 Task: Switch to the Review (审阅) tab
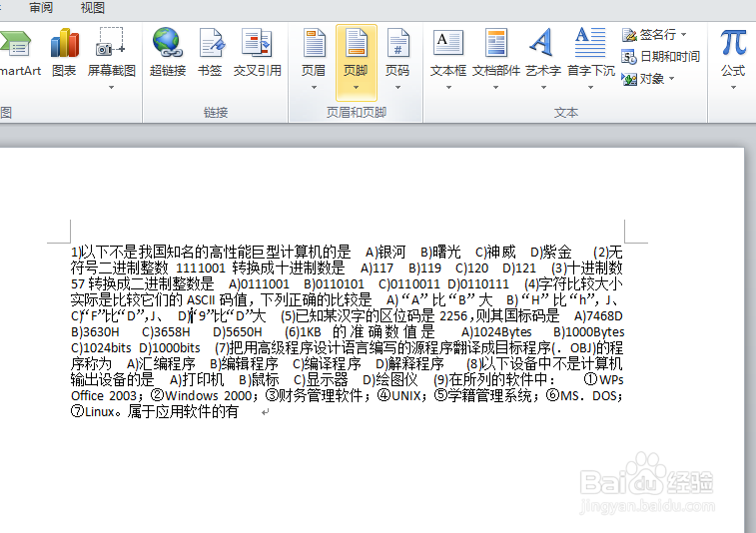point(42,8)
